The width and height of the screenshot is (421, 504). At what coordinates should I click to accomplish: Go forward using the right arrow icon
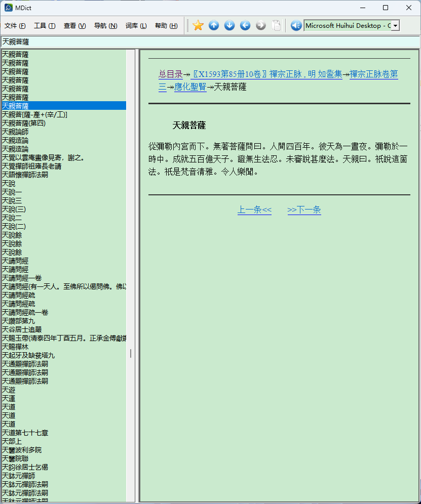tap(260, 25)
